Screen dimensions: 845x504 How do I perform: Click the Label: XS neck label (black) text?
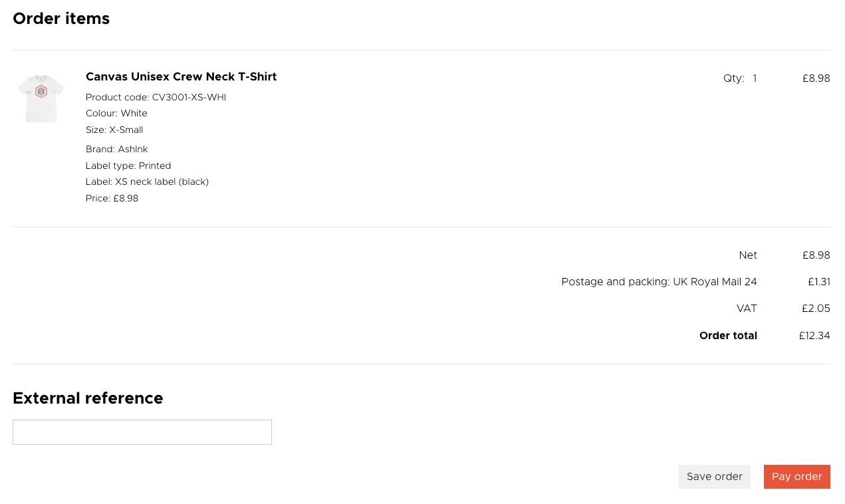[147, 182]
